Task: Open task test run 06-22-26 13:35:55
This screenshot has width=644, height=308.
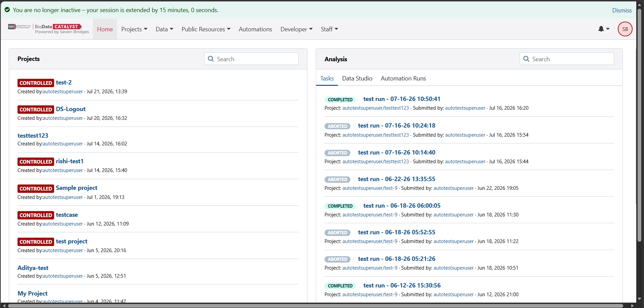Action: pyautogui.click(x=396, y=179)
